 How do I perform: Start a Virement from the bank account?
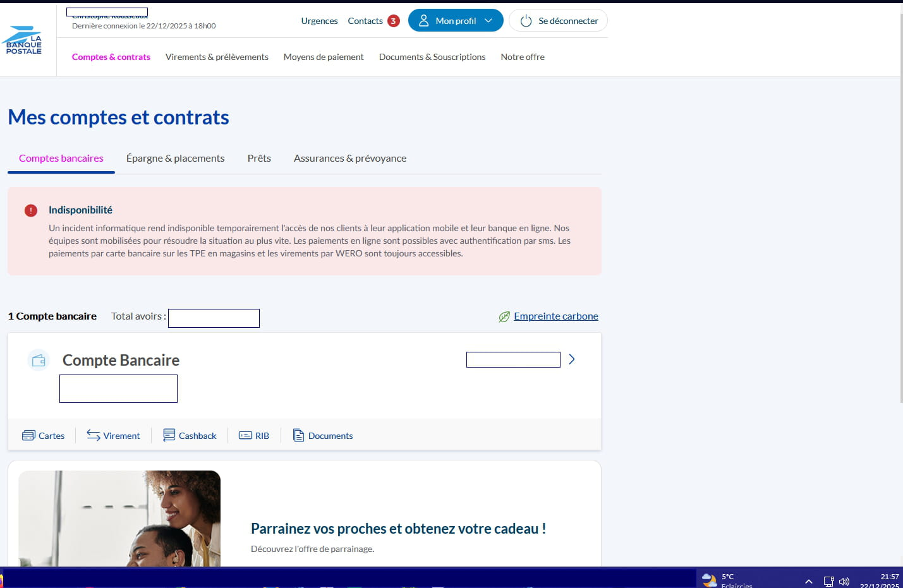[113, 436]
